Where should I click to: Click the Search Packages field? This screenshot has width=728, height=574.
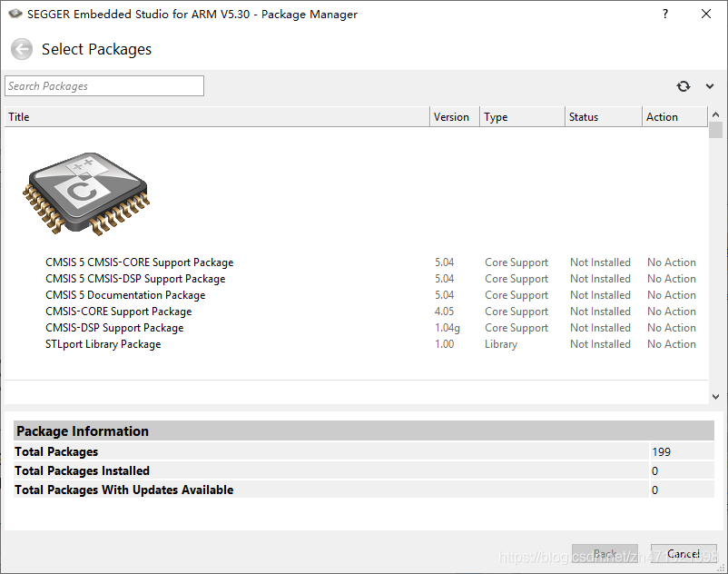click(x=104, y=86)
